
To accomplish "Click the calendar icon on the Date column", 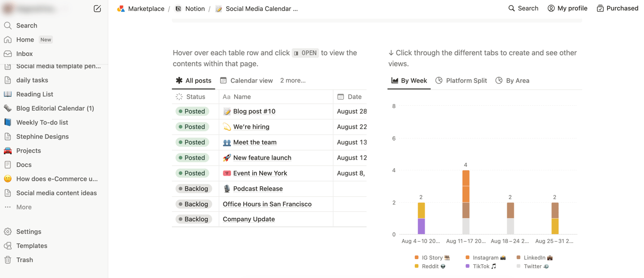I will pyautogui.click(x=341, y=96).
